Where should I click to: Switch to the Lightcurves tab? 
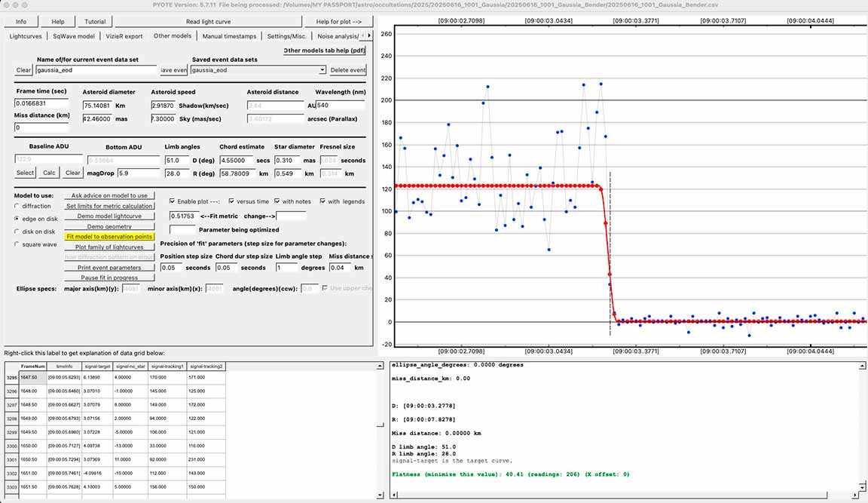[x=26, y=35]
